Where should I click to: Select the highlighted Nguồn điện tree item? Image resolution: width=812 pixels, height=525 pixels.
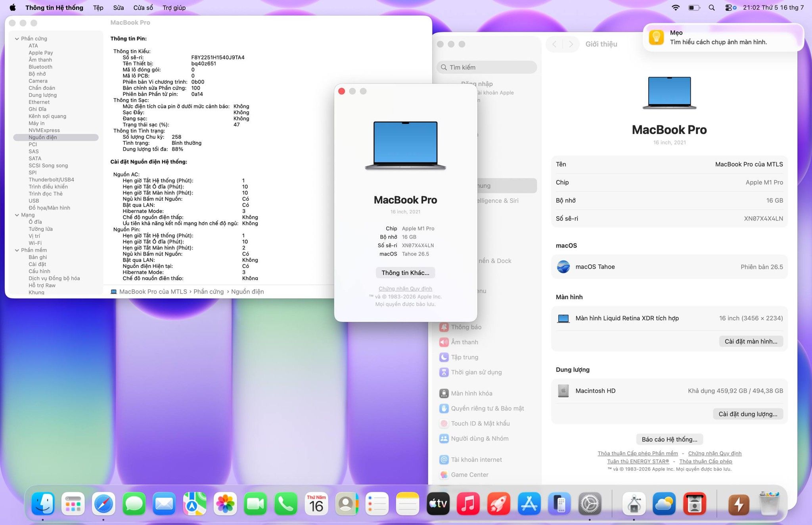coord(56,137)
